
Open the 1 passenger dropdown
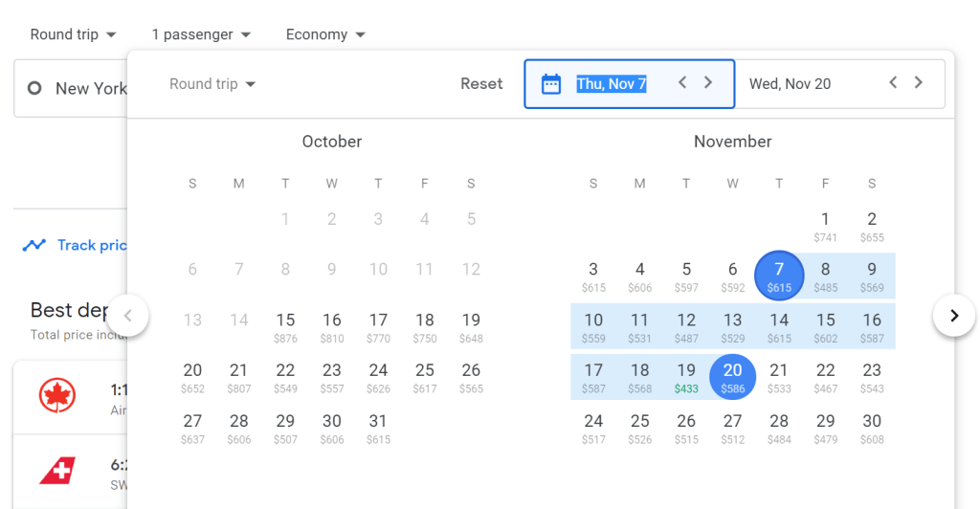(201, 34)
